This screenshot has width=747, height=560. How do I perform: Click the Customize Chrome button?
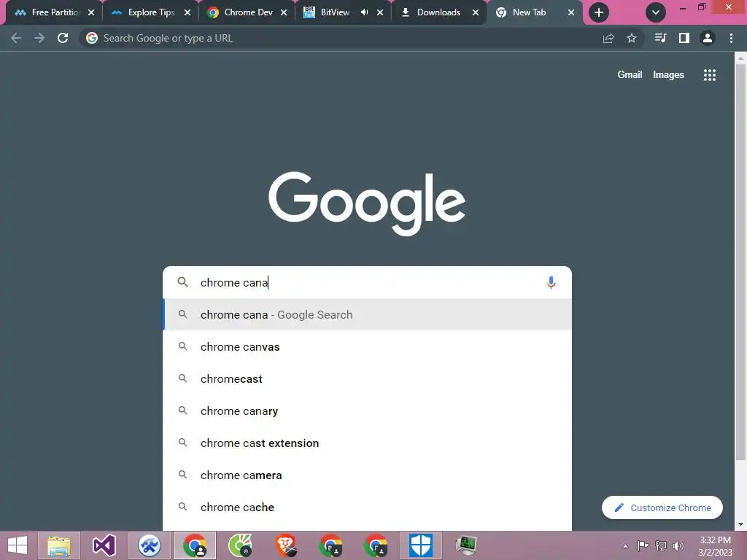pos(662,507)
